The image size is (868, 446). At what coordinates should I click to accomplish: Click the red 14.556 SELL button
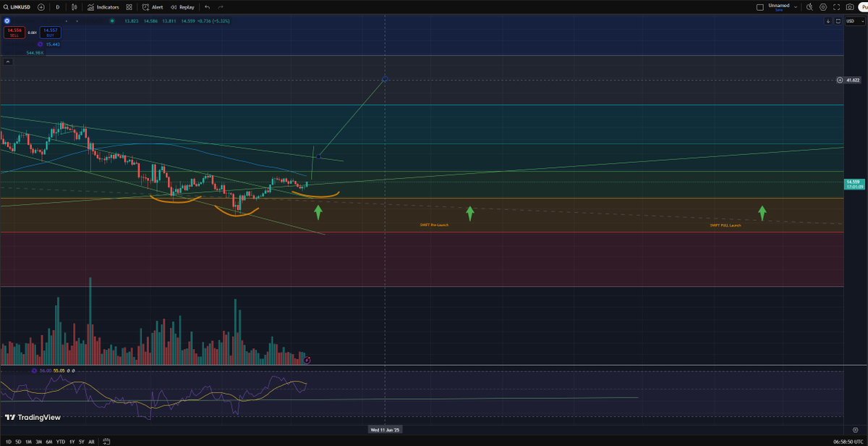(14, 32)
